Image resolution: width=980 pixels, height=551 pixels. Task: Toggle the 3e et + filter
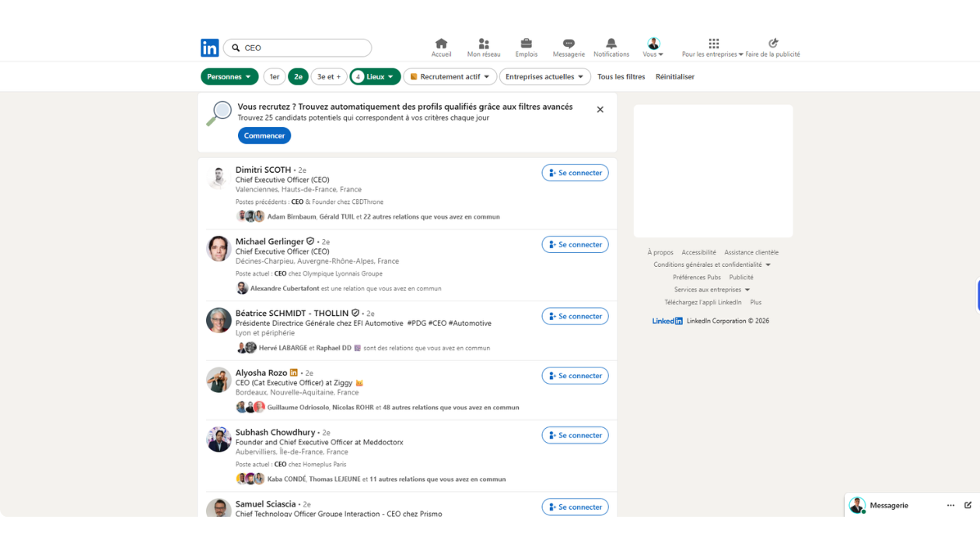tap(329, 76)
